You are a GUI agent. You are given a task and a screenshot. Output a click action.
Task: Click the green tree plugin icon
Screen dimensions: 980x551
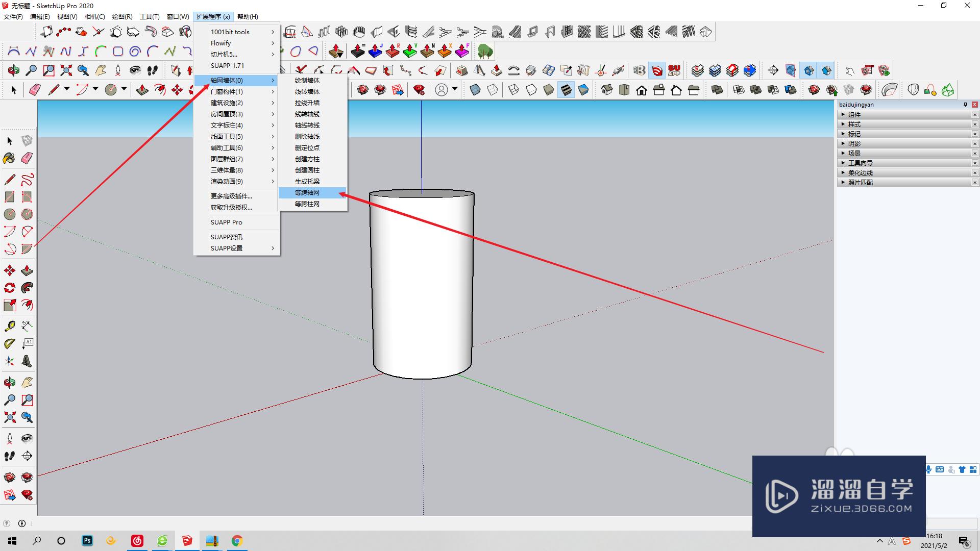coord(485,51)
